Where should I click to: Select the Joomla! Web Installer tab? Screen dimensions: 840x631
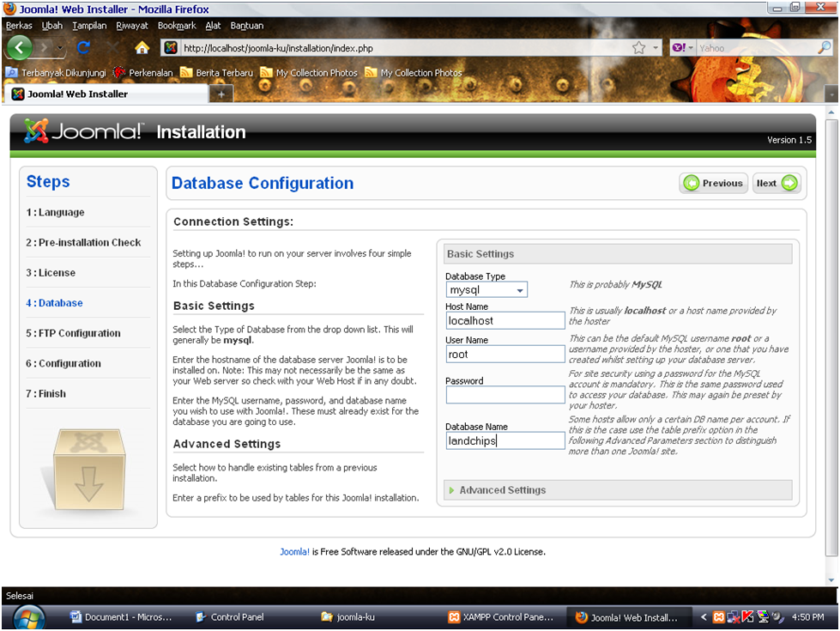[x=107, y=94]
